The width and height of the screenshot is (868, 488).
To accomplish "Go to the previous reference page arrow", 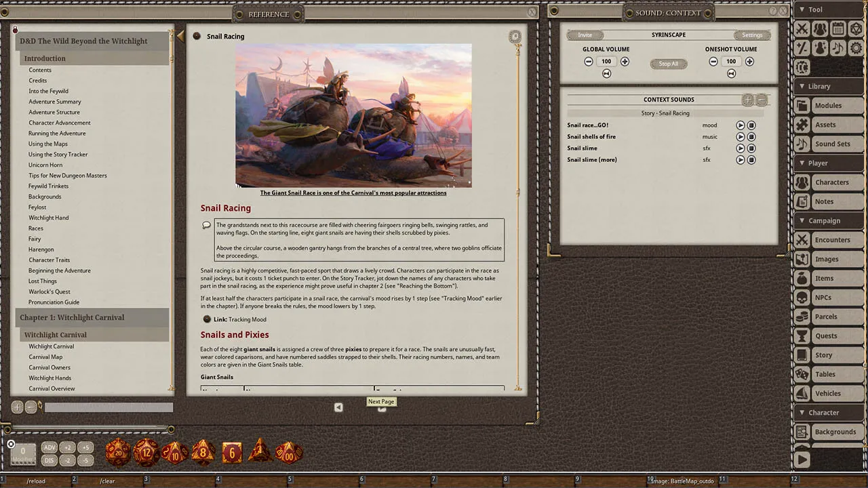I will [x=338, y=407].
